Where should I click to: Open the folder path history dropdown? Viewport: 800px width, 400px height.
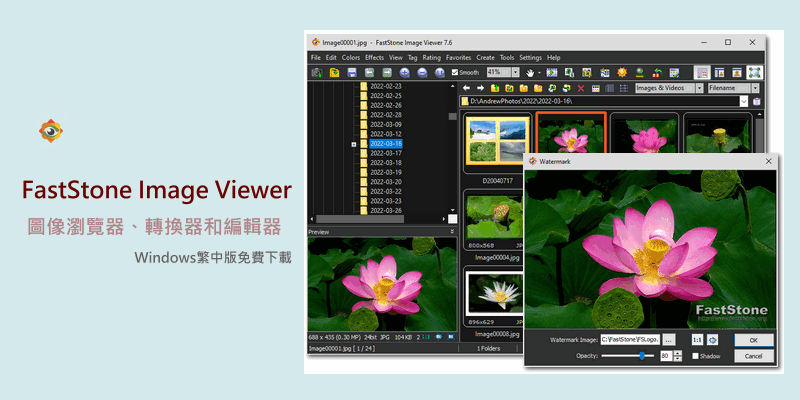tap(744, 101)
